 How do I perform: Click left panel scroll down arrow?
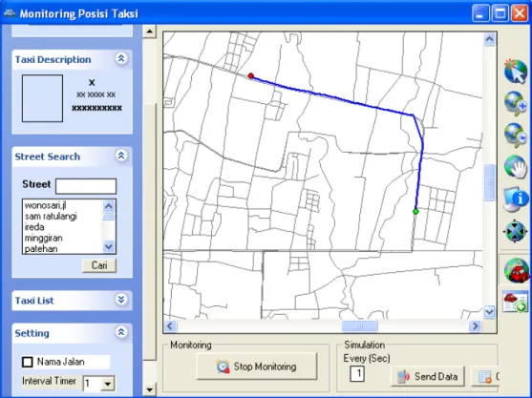(x=149, y=389)
